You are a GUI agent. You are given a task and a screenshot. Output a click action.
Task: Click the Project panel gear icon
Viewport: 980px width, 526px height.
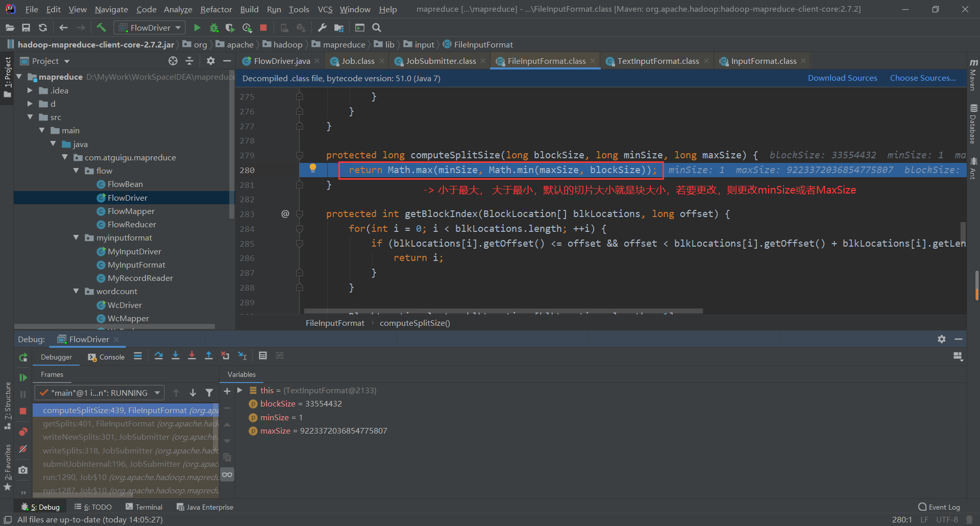211,61
